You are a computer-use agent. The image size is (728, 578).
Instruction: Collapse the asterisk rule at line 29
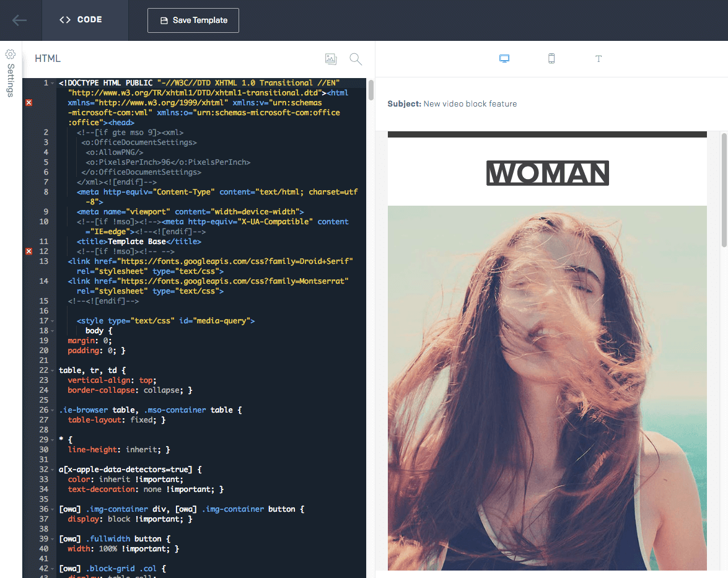(x=53, y=440)
